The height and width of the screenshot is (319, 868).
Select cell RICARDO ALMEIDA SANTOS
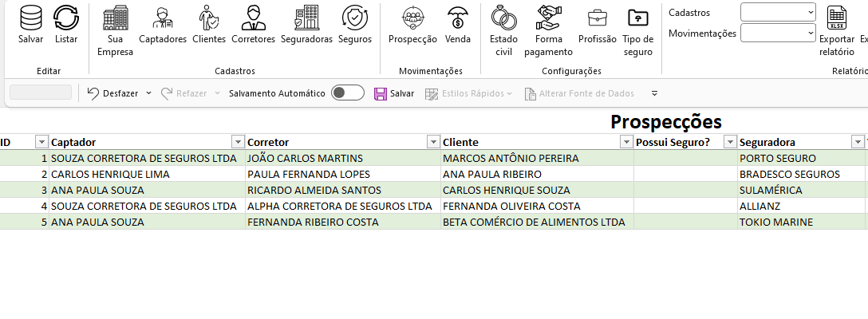click(343, 191)
